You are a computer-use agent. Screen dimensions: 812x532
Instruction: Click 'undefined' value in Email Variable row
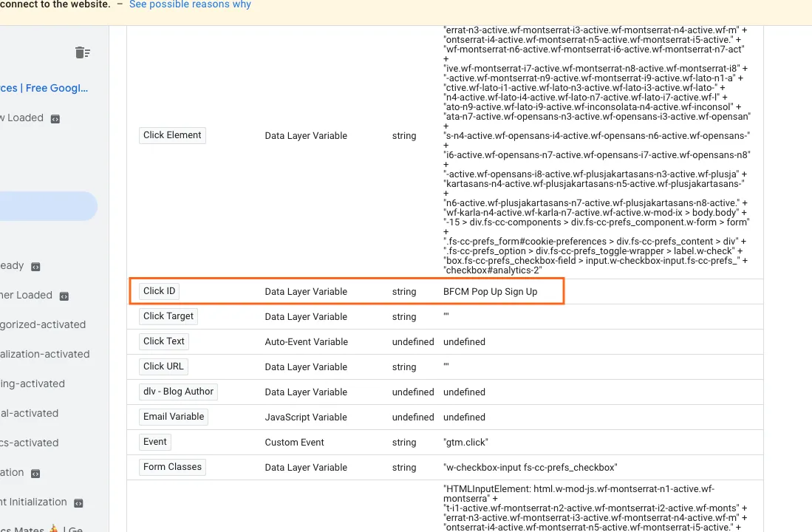(x=465, y=417)
